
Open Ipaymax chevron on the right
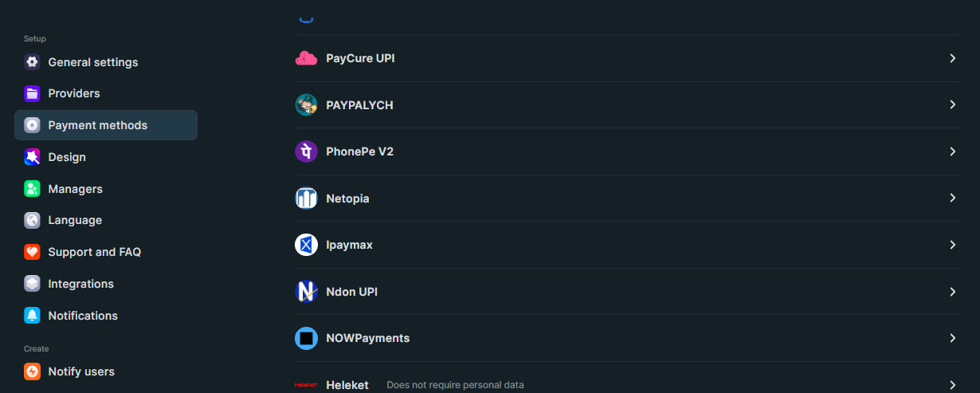(952, 245)
